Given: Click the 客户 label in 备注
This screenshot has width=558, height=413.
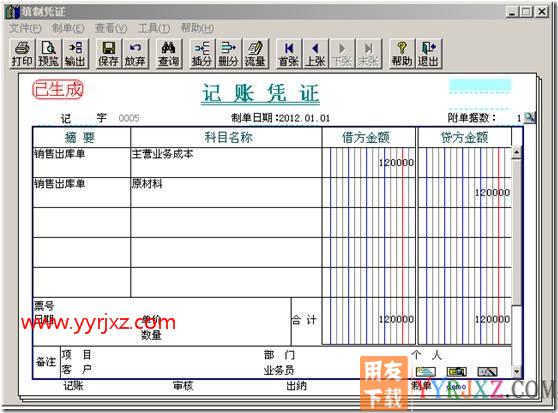Looking at the screenshot, I should [77, 370].
